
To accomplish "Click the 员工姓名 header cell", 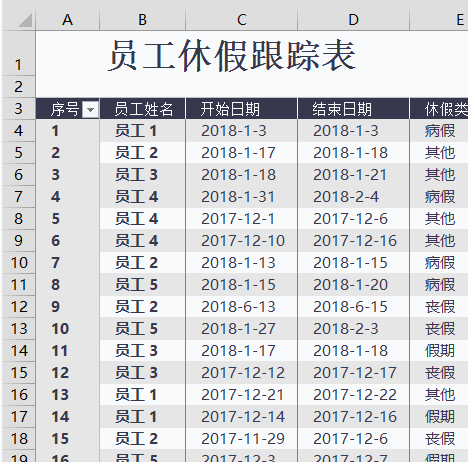I will (143, 109).
